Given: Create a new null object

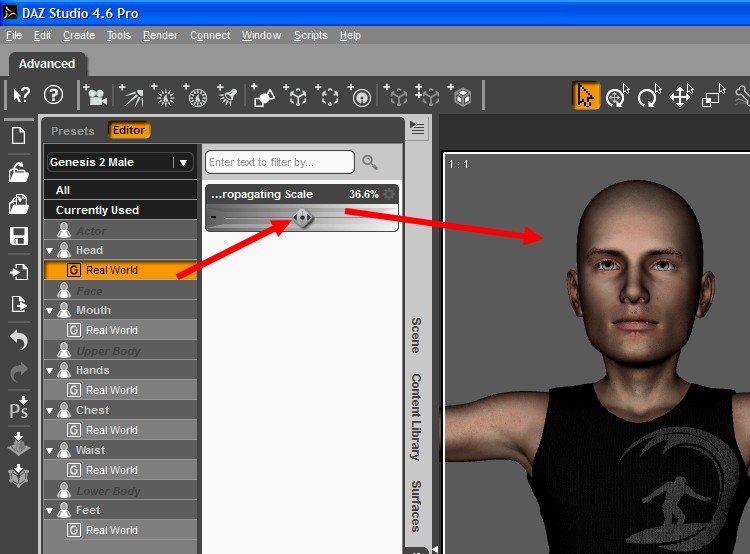Looking at the screenshot, I should [295, 95].
